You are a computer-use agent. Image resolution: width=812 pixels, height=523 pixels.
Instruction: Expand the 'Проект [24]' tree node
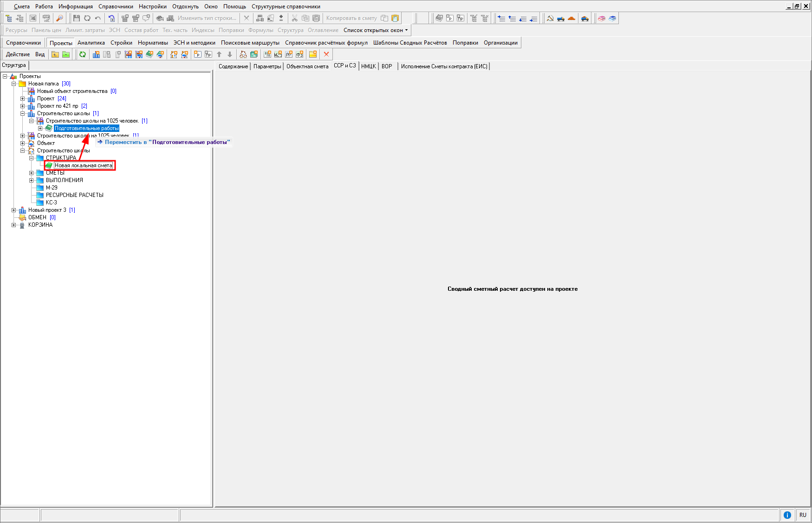tap(22, 98)
